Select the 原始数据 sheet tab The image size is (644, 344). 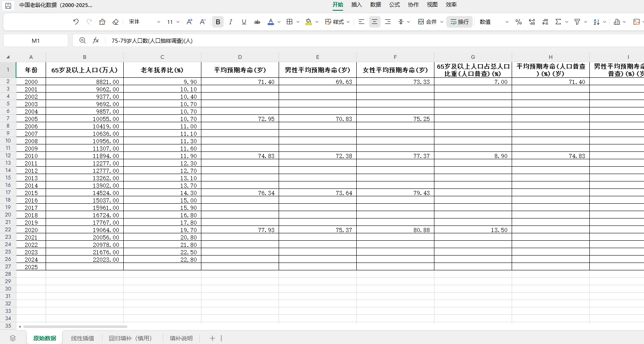[45, 338]
